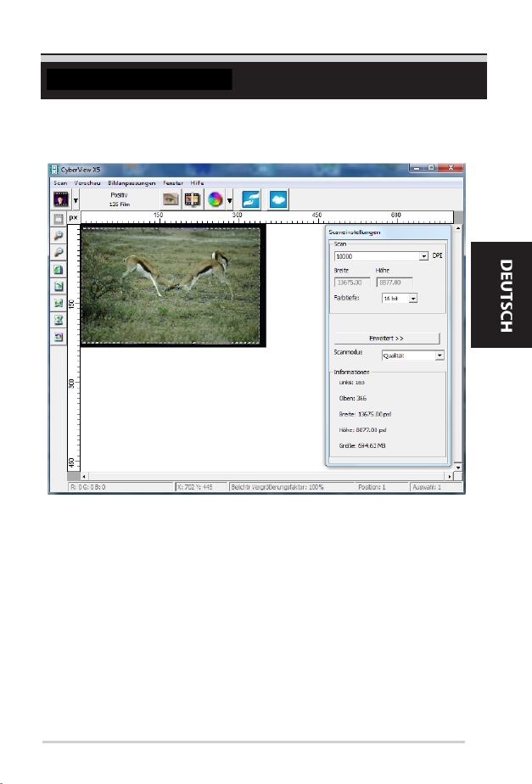Viewport: 532px width, 784px height.
Task: Click the 'Oben: 366' info text
Action: click(x=352, y=399)
